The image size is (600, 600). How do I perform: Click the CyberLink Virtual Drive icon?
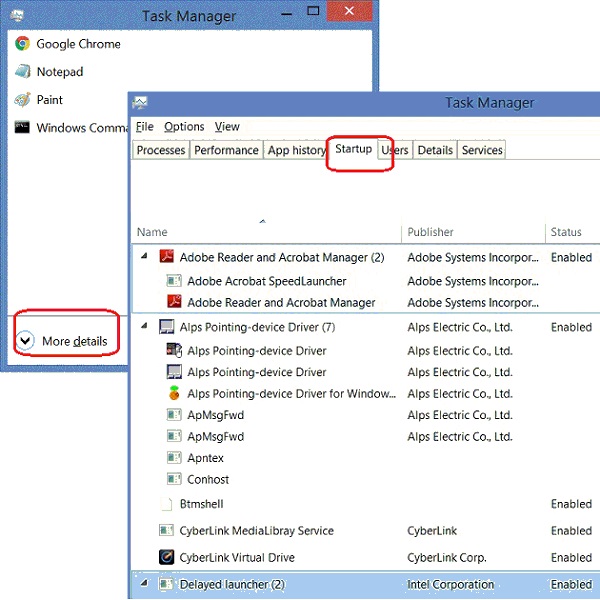[167, 558]
